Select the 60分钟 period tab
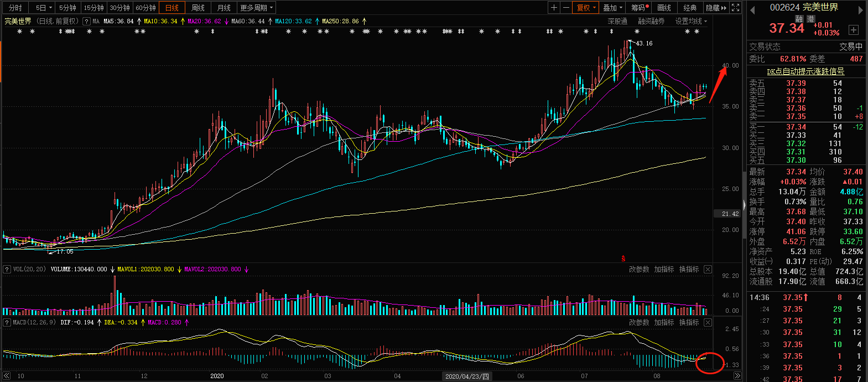This screenshot has height=382, width=868. [146, 8]
